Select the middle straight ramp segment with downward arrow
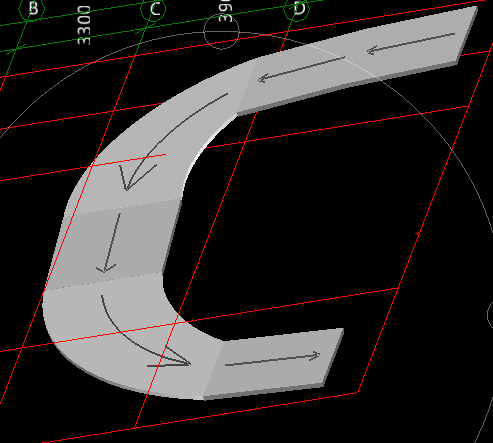 (113, 245)
